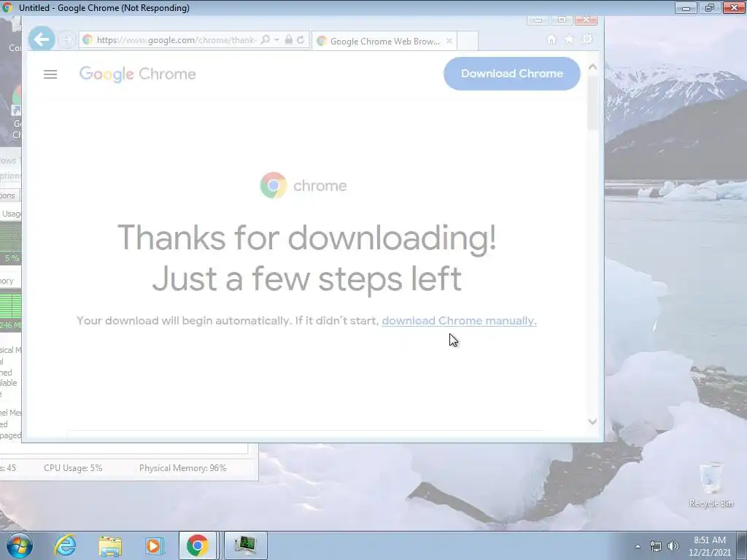The image size is (747, 560).
Task: Click the download Chrome manually link
Action: [459, 321]
